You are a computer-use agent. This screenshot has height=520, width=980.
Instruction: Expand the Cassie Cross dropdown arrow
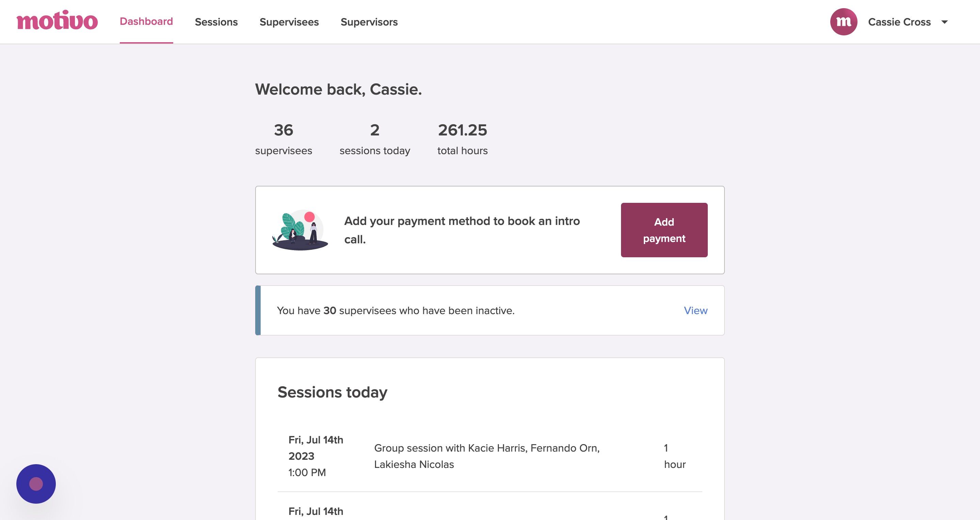click(944, 22)
